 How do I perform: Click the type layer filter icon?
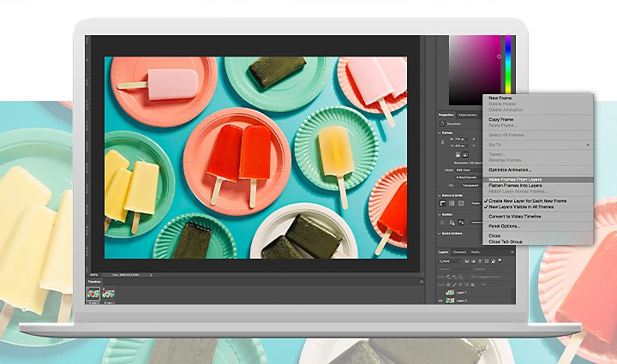[480, 261]
